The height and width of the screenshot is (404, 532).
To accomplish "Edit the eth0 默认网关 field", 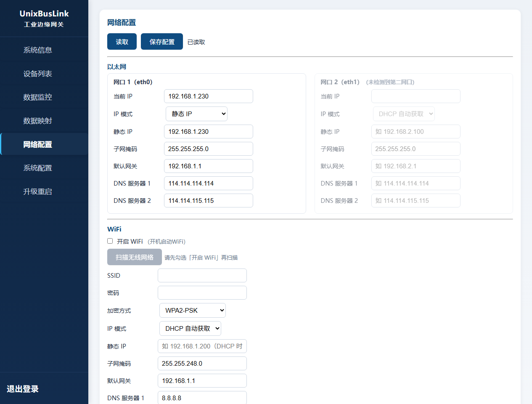I will coord(209,166).
